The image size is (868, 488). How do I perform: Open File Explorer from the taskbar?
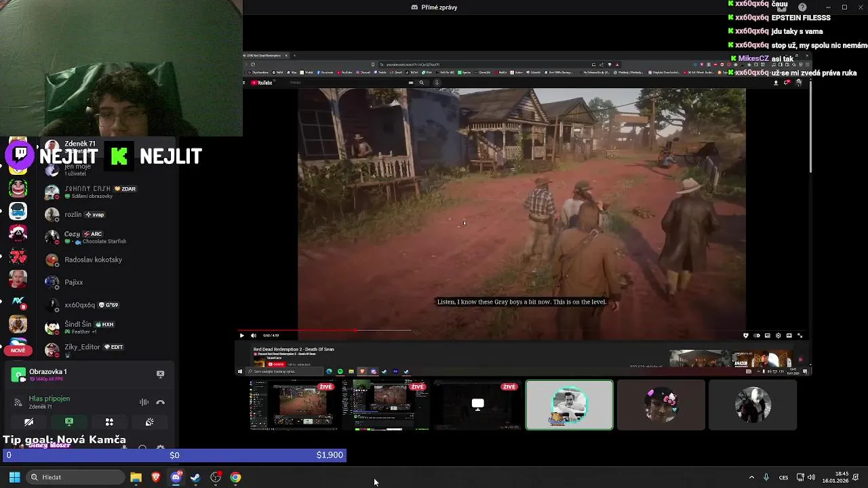pyautogui.click(x=136, y=477)
